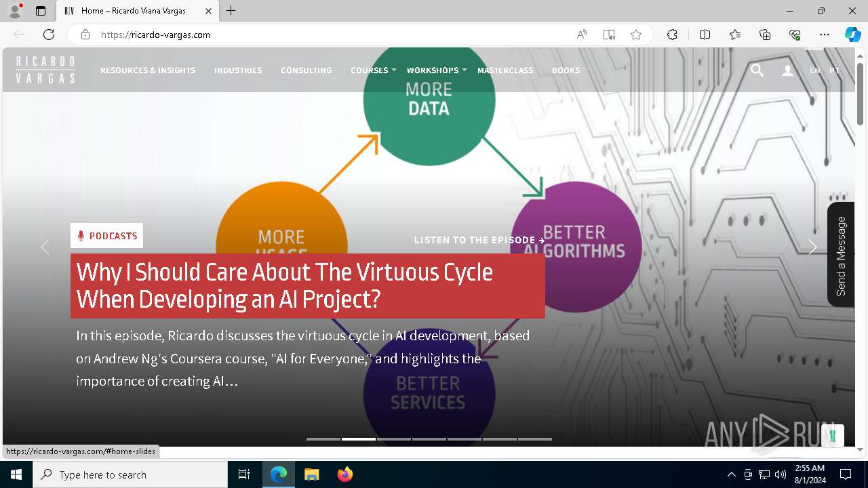This screenshot has height=488, width=868.
Task: Click the Podcasts category tag
Action: [106, 235]
